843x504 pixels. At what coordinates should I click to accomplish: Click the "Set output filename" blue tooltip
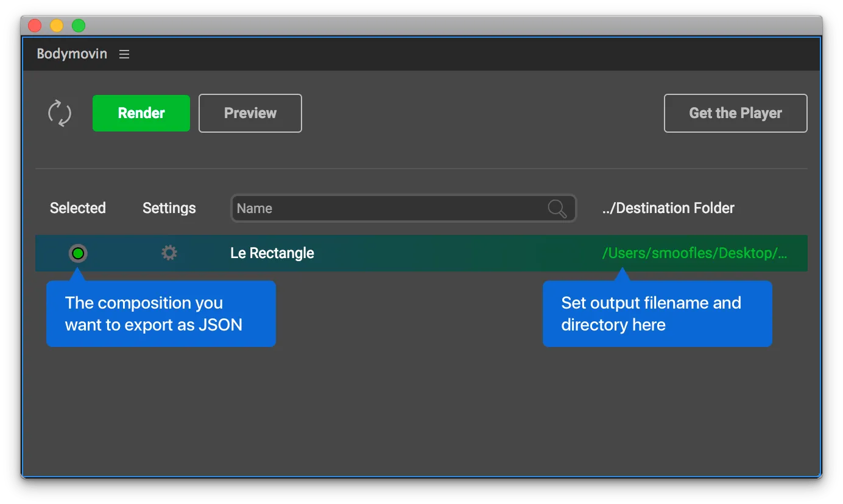[657, 314]
